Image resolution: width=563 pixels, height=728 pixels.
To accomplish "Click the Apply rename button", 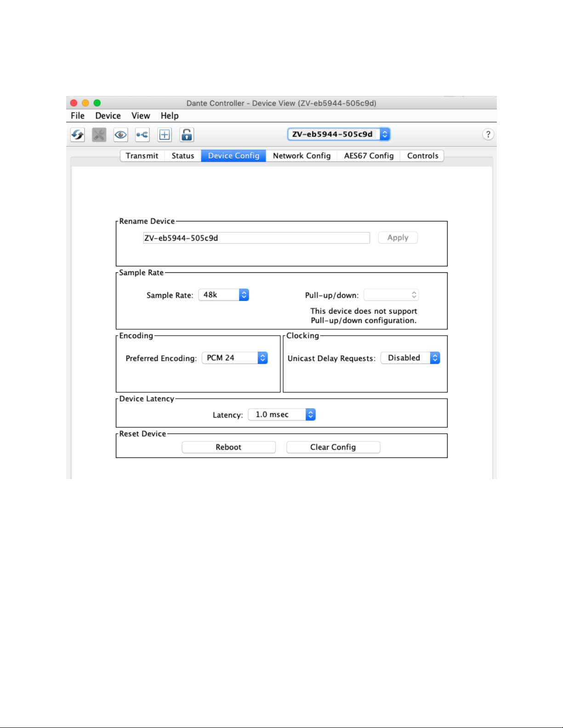I will point(398,237).
